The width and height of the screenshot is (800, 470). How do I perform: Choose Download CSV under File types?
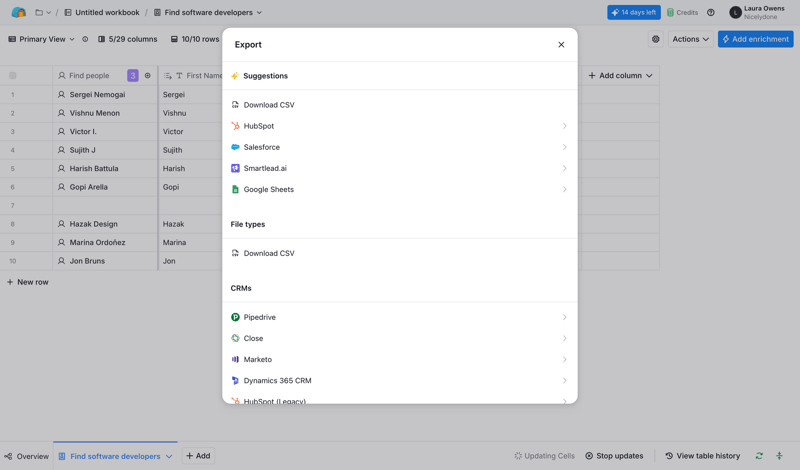point(400,253)
